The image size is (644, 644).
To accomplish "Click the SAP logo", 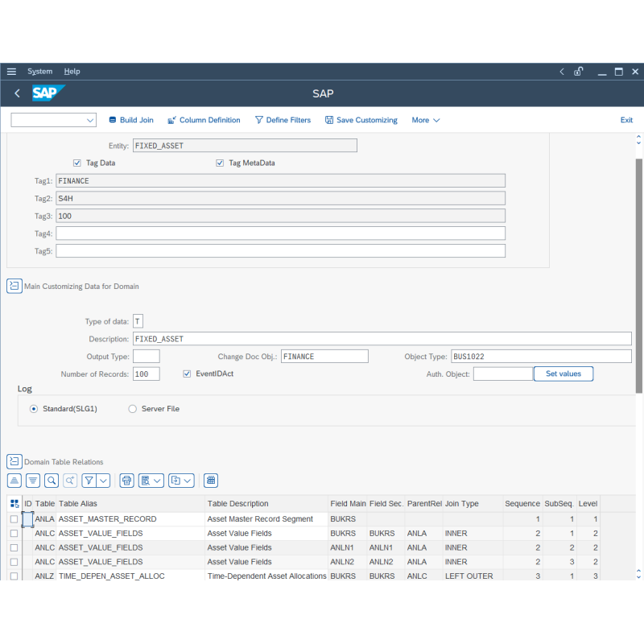I will (48, 93).
